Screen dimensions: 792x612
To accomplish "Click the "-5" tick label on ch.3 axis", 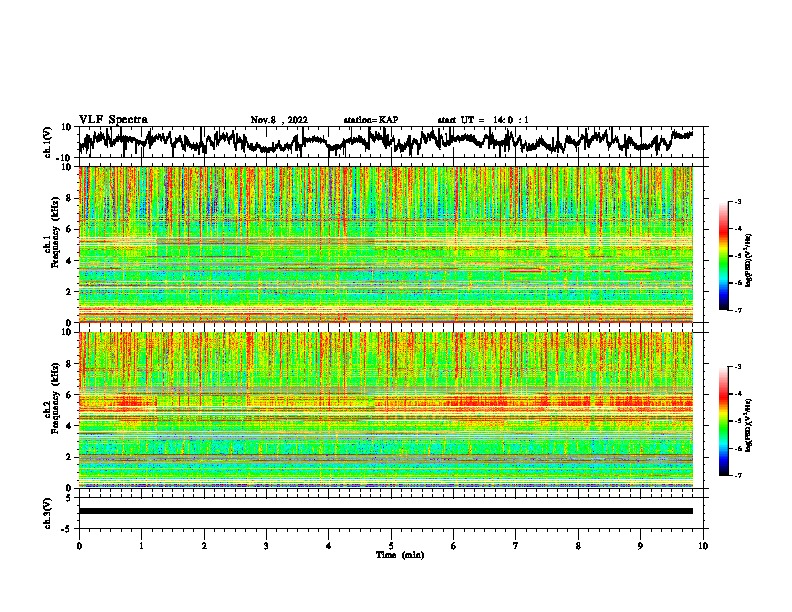I will coord(67,529).
